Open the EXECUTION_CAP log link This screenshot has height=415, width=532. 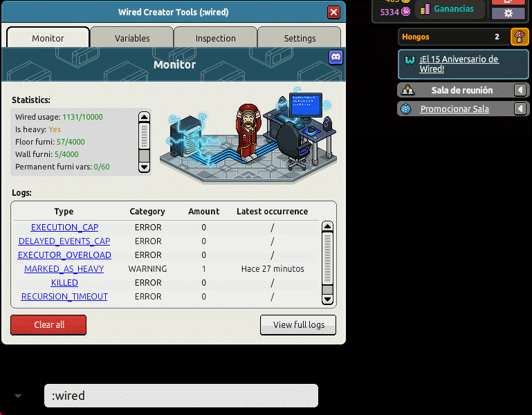point(64,228)
